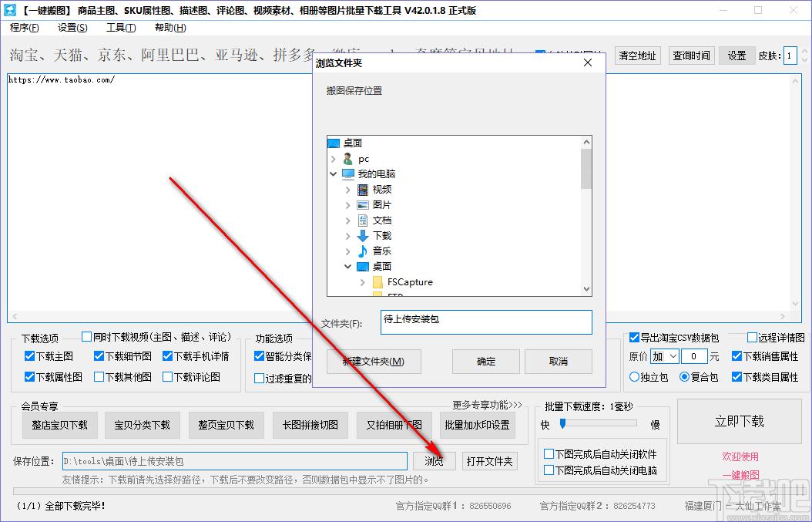The image size is (812, 522).
Task: Expand the 下载 tree node
Action: pos(348,236)
